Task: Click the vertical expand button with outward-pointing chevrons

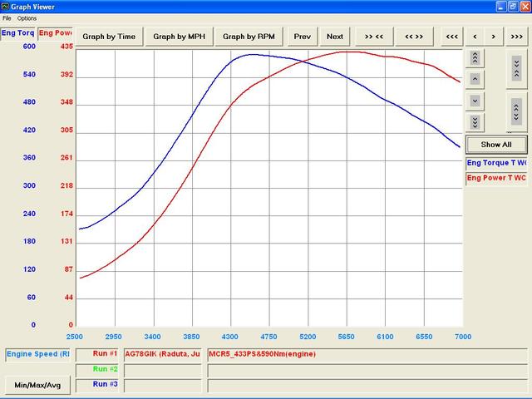Action: [x=516, y=112]
